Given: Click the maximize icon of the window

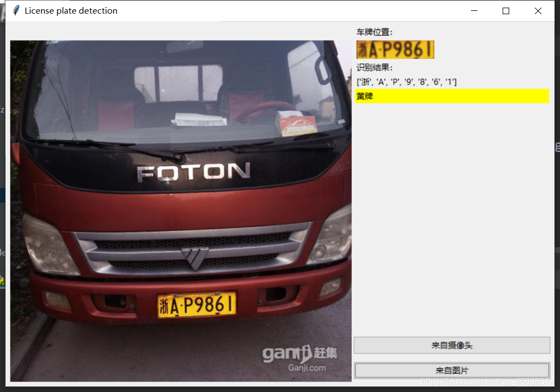Looking at the screenshot, I should click(505, 10).
